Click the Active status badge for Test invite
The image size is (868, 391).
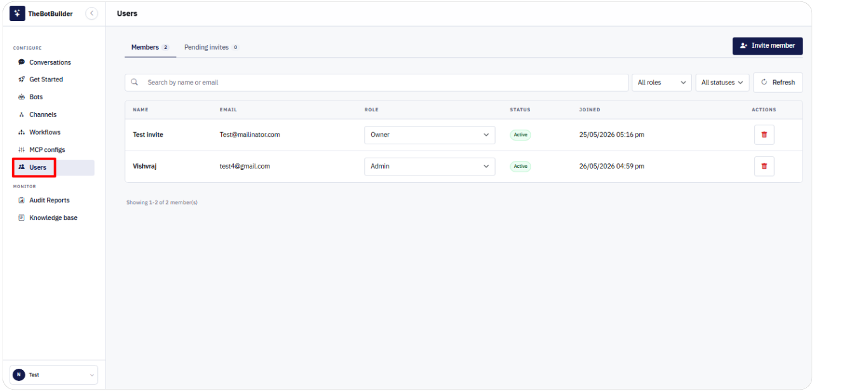(x=520, y=135)
